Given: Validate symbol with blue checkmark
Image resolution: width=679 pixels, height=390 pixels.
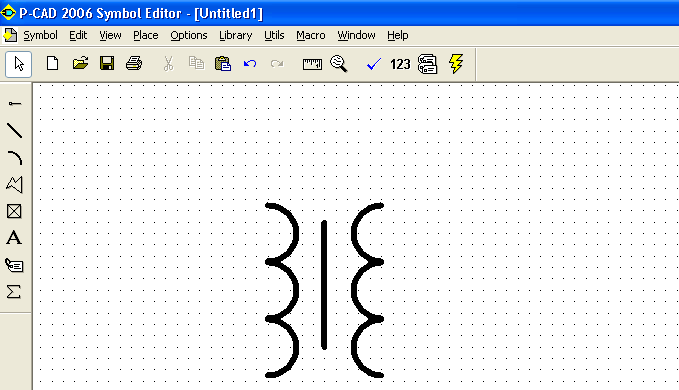Looking at the screenshot, I should [374, 64].
